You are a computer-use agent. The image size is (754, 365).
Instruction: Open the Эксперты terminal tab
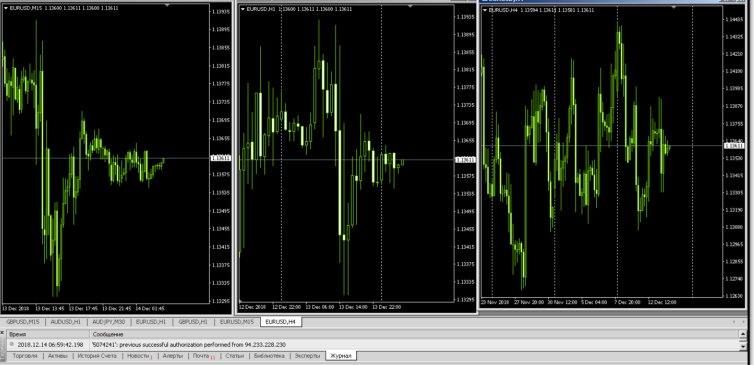click(307, 356)
